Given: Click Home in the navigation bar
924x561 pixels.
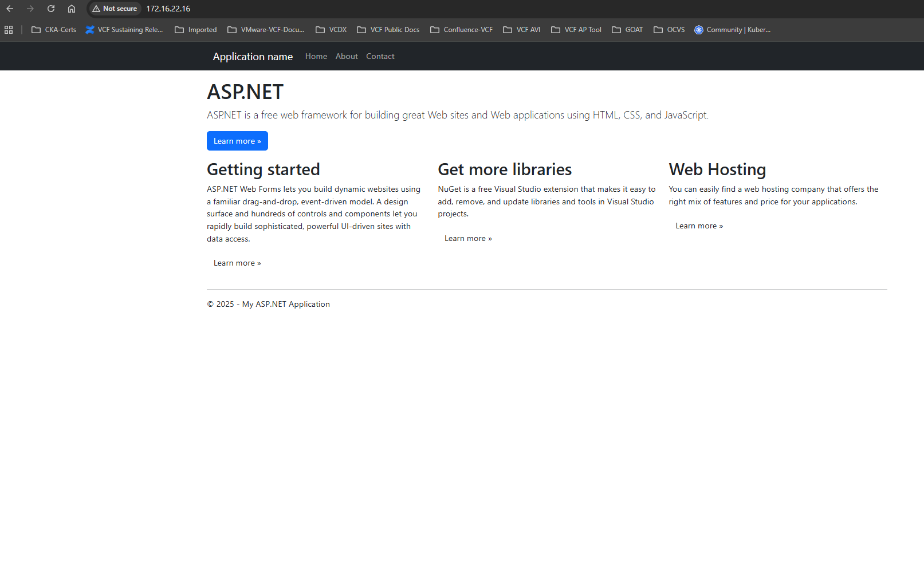Looking at the screenshot, I should [x=316, y=56].
